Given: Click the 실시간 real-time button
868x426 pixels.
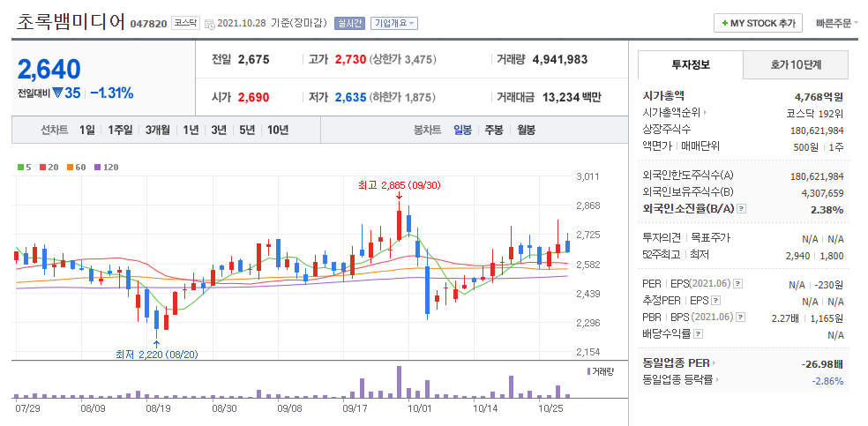Looking at the screenshot, I should [x=349, y=23].
